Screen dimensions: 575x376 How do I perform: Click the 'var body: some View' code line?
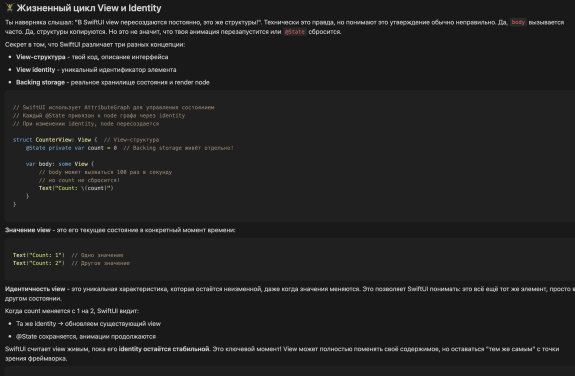(x=60, y=164)
